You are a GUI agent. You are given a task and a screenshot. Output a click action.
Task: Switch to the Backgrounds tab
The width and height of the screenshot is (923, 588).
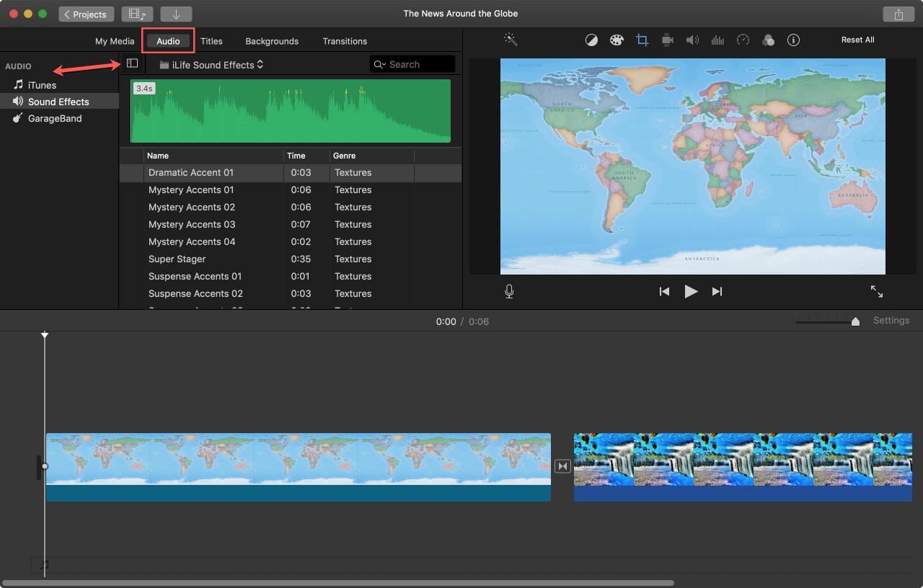(272, 41)
